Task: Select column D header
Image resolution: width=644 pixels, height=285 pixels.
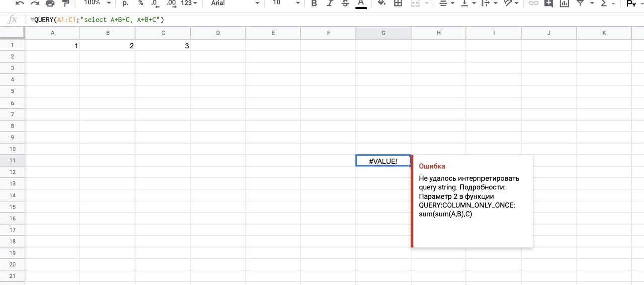Action: tap(218, 33)
